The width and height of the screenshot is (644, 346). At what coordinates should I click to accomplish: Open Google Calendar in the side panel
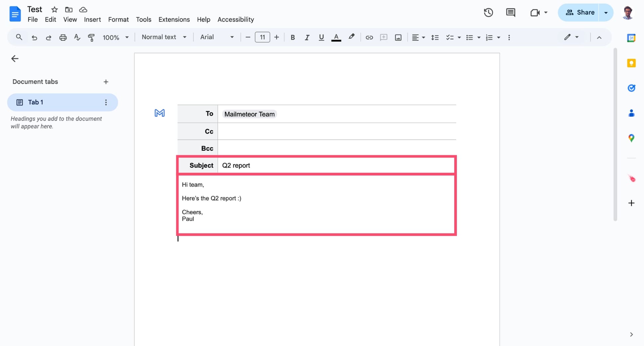click(631, 37)
